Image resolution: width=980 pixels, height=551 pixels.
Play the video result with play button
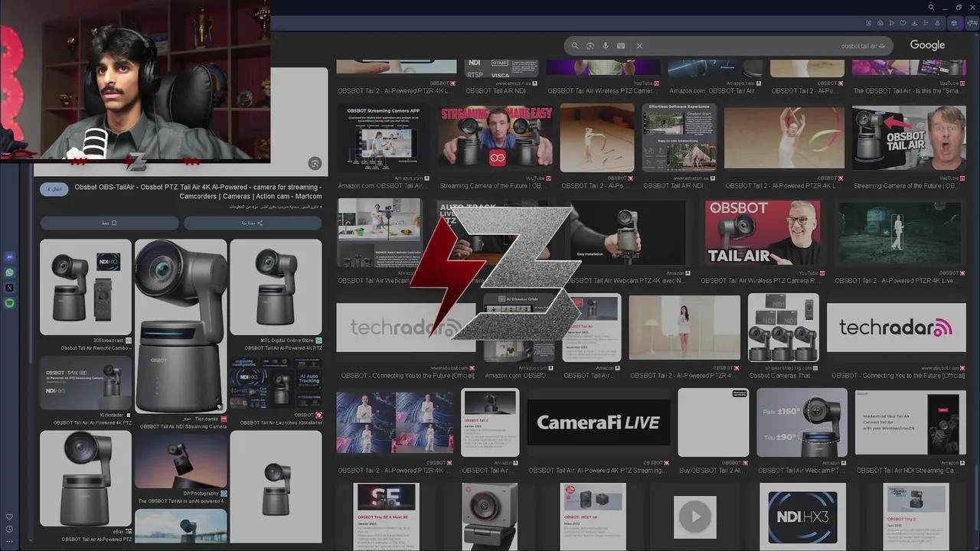(695, 517)
